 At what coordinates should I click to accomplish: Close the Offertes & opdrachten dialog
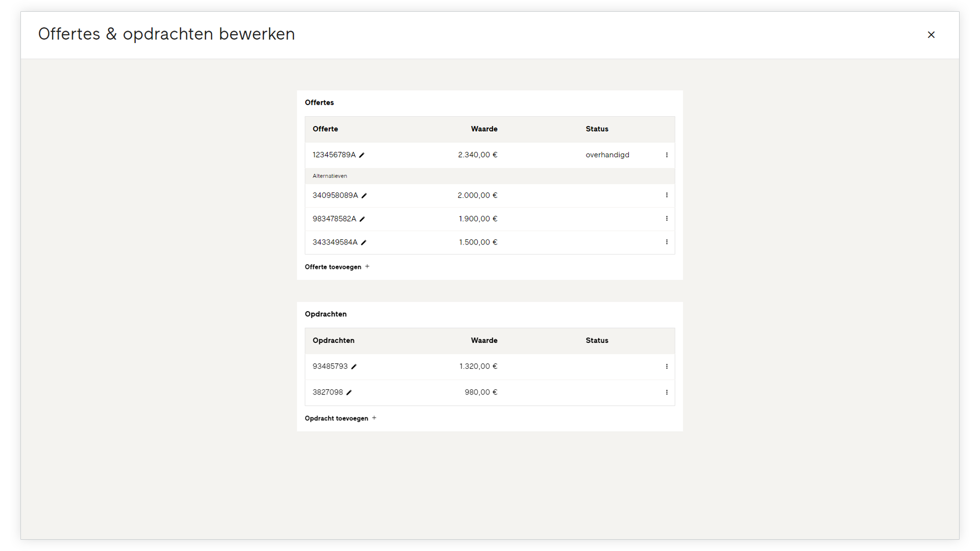point(931,35)
